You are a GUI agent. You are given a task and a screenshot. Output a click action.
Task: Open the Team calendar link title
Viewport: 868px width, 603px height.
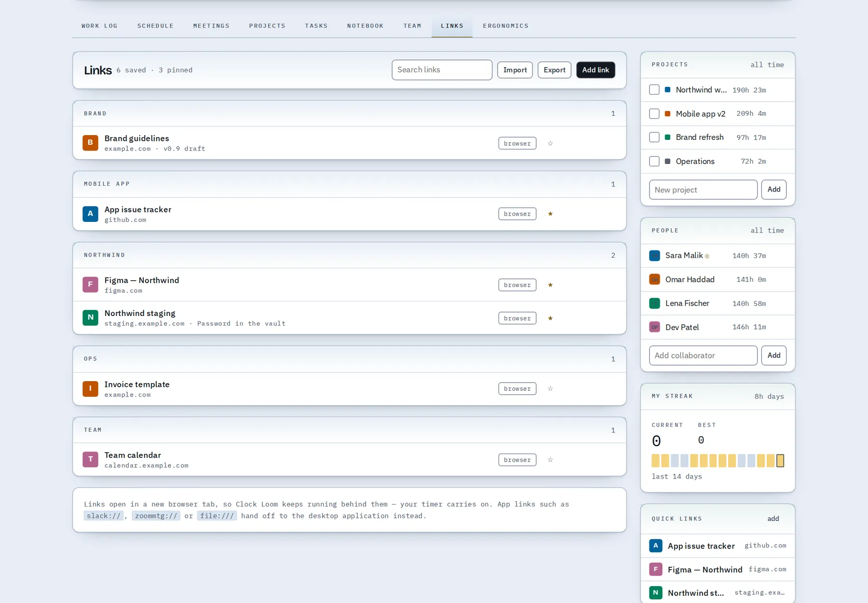tap(133, 455)
